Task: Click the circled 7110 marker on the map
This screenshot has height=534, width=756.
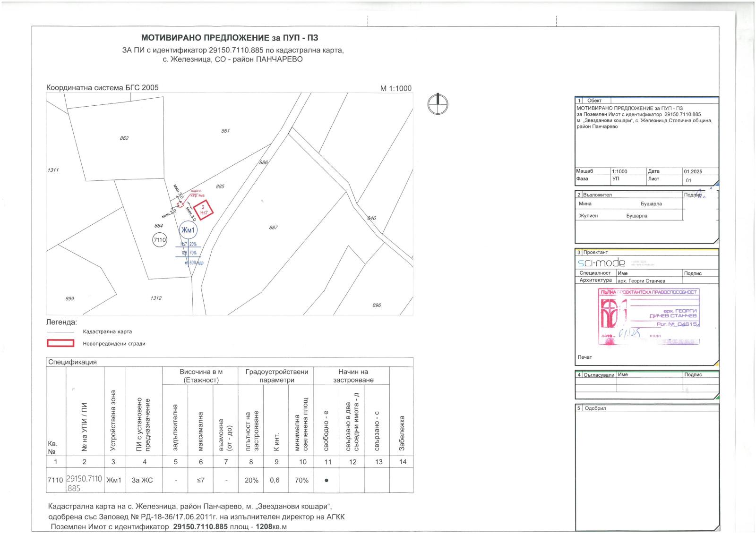Action: [x=160, y=240]
